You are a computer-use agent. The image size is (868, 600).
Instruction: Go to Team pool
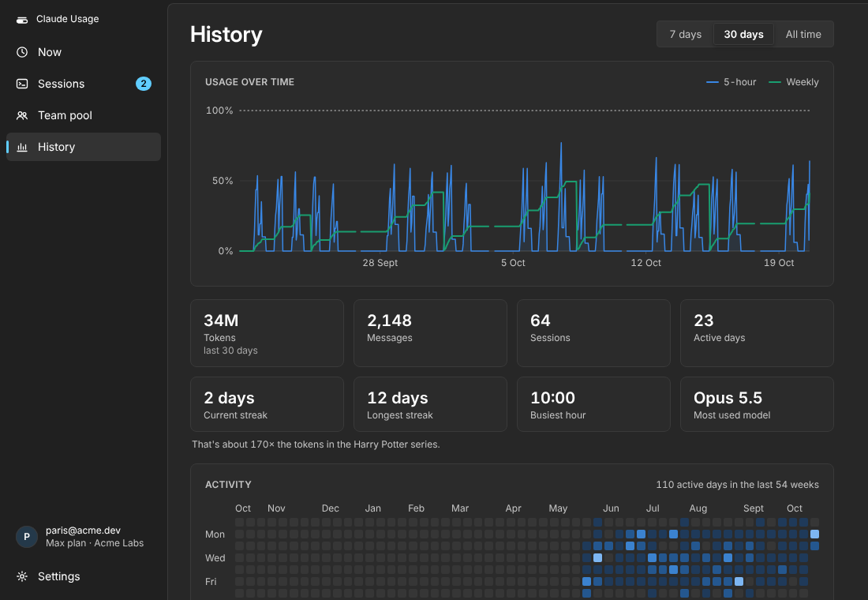[x=84, y=115]
